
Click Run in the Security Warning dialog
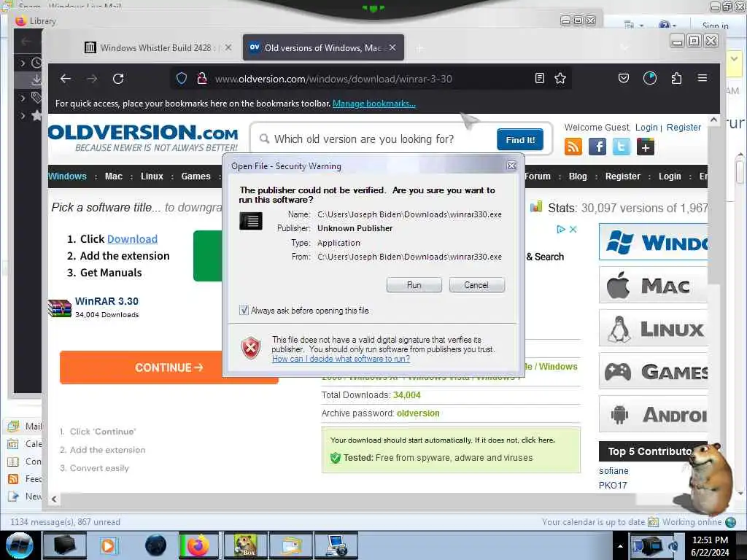[414, 285]
